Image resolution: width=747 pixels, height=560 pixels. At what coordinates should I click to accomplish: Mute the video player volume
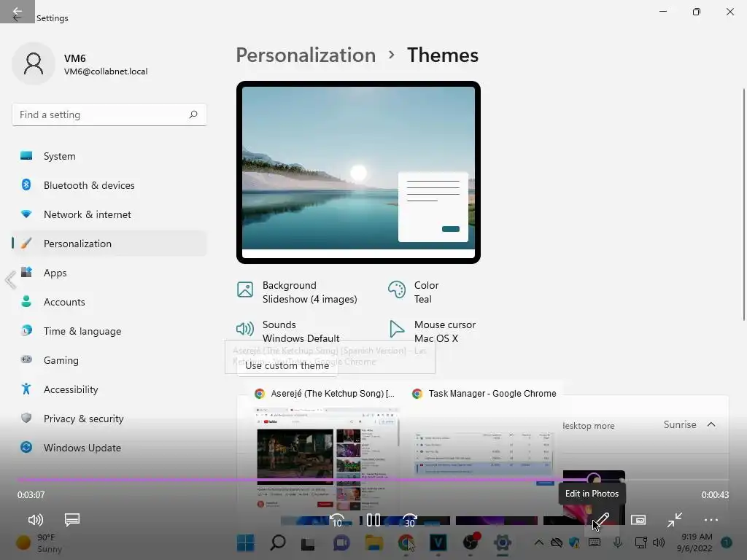click(x=36, y=519)
